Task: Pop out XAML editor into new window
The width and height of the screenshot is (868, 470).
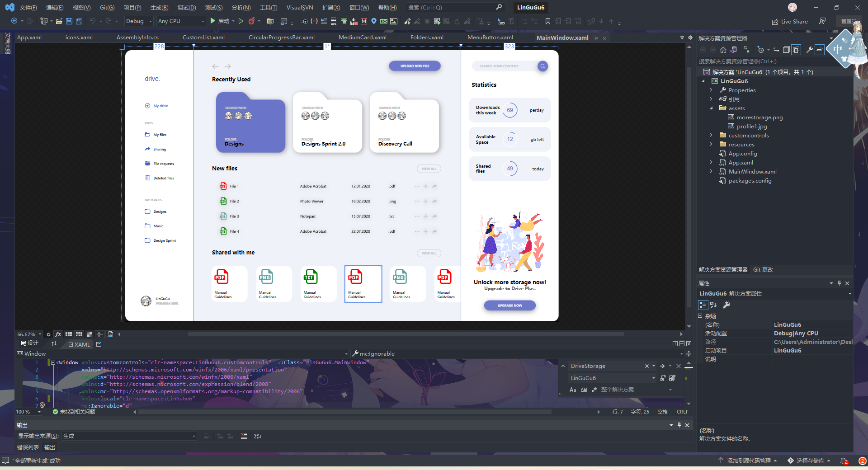Action: [x=99, y=344]
